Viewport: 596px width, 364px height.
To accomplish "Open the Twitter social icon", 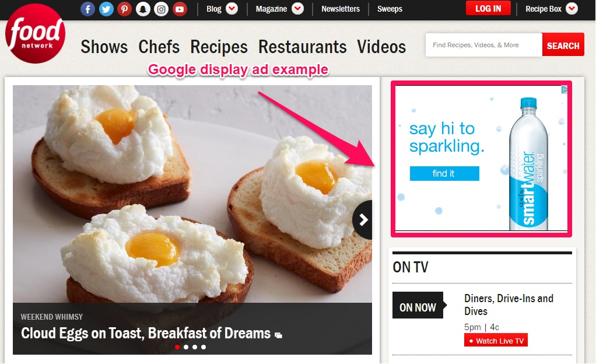I will coord(106,9).
